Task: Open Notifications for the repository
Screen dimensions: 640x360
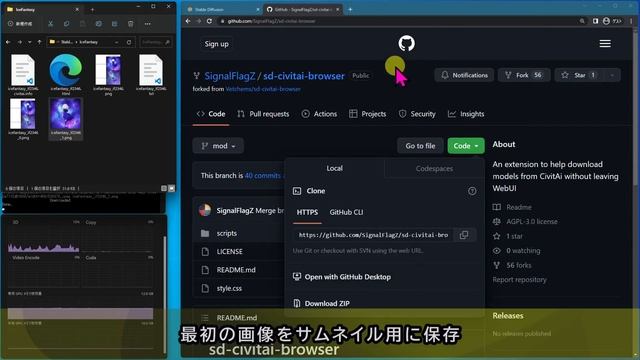Action: pyautogui.click(x=464, y=75)
